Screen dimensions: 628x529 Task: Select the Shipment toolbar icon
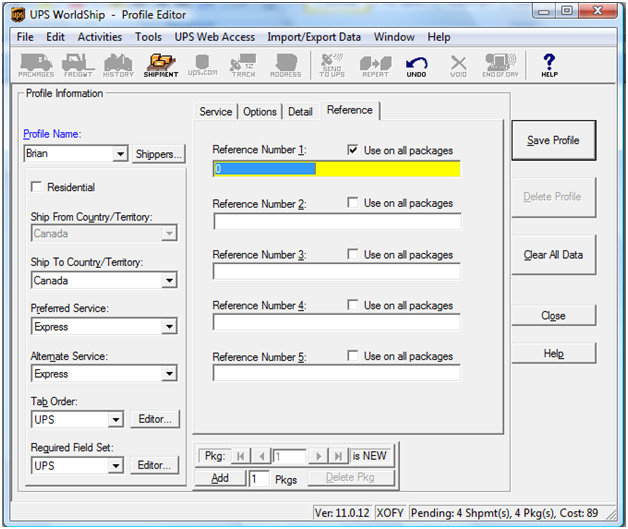pyautogui.click(x=161, y=65)
